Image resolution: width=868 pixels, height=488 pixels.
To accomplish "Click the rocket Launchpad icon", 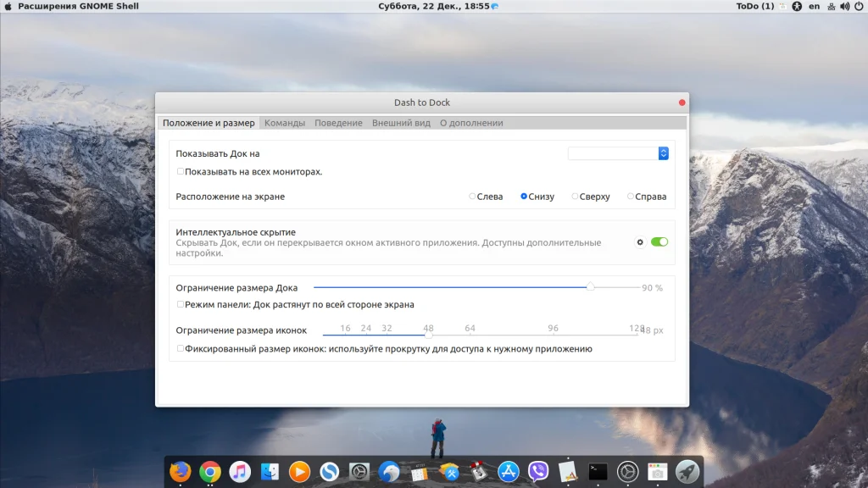I will 687,471.
